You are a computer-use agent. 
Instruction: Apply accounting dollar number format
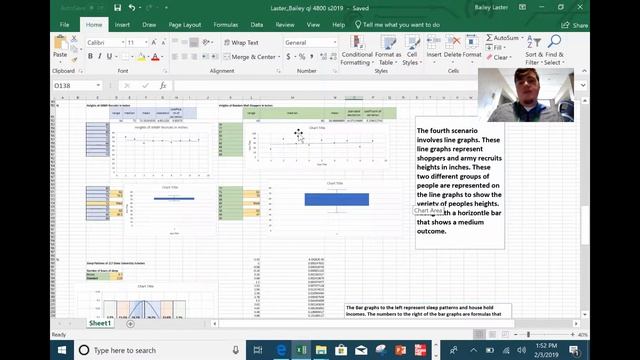pyautogui.click(x=288, y=57)
